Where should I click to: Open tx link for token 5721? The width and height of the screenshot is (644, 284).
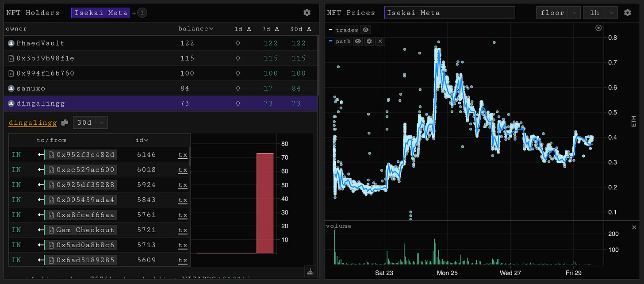[183, 230]
